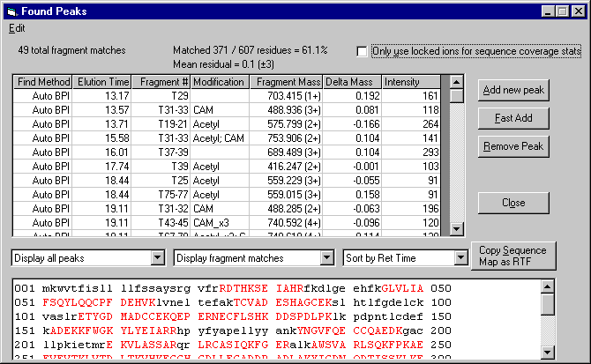Viewport: 591px width, 364px height.
Task: Click the peak table scroll down arrow
Action: point(456,229)
